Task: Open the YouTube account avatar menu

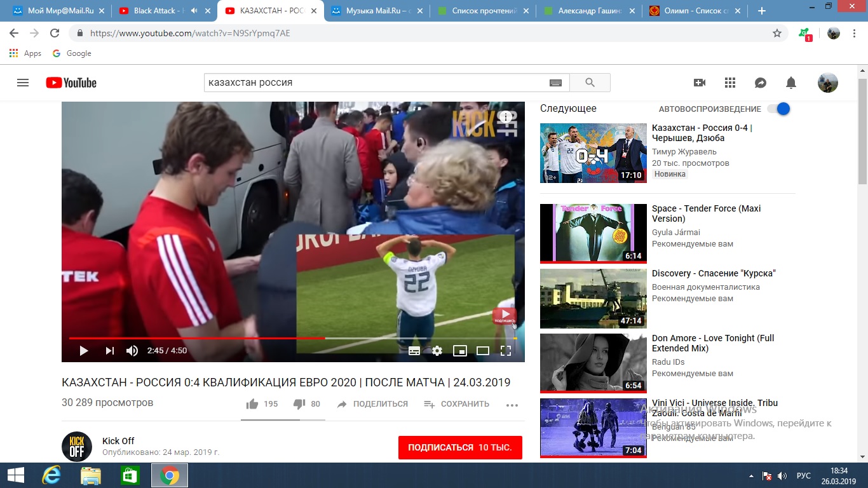Action: (827, 83)
